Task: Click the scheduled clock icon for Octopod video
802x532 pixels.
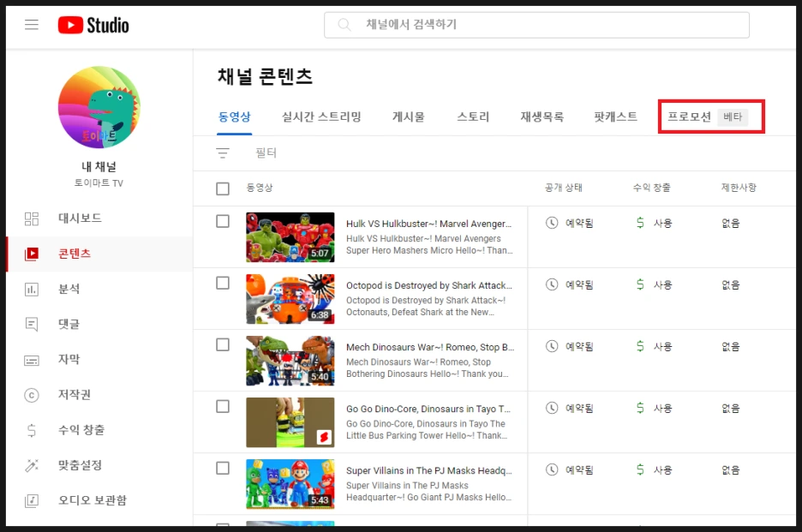Action: click(552, 285)
